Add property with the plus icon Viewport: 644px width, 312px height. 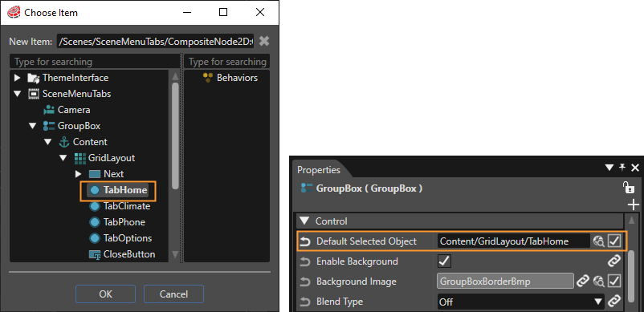634,205
